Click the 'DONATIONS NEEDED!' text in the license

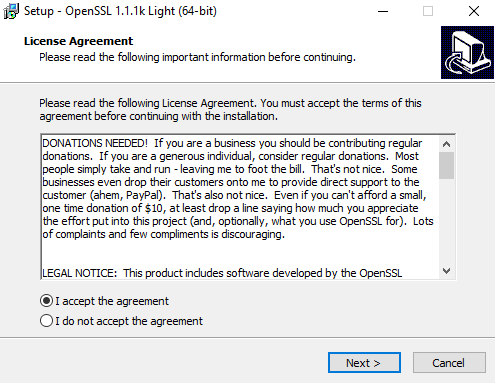[x=95, y=143]
